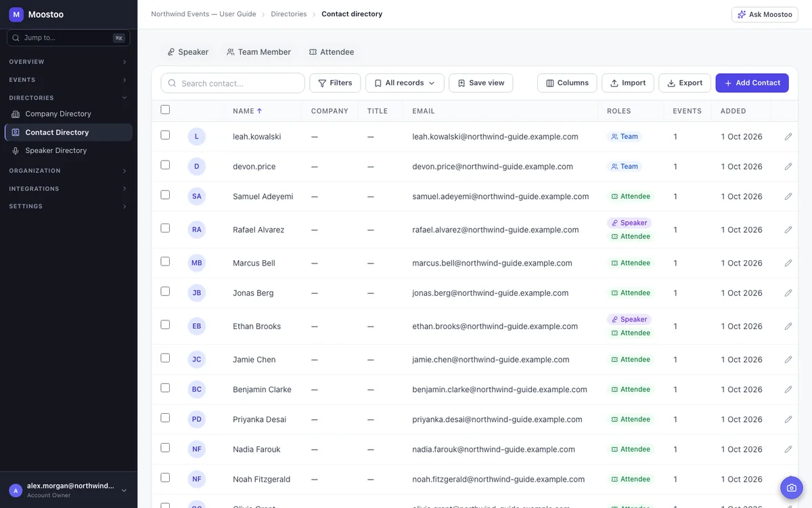
Task: Select the Marcus Bell checkbox
Action: pos(165,261)
